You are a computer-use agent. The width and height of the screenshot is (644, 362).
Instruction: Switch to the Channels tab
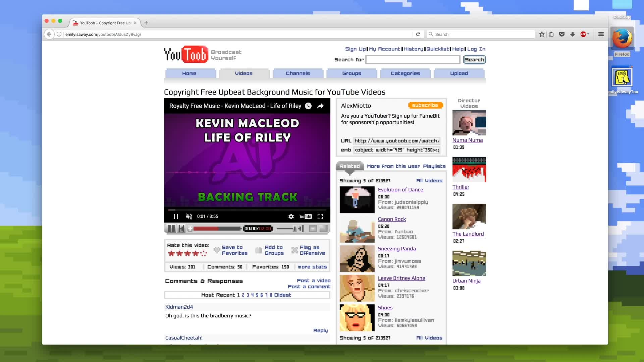tap(298, 73)
